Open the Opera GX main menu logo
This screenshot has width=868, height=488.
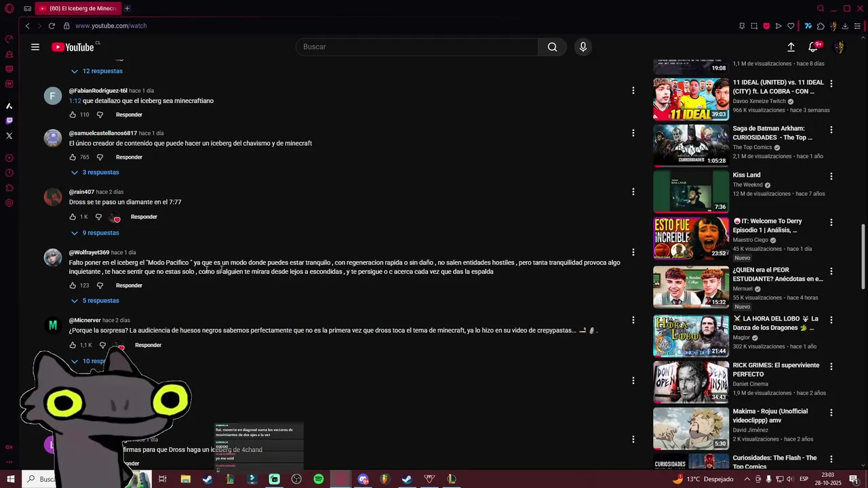coord(9,9)
